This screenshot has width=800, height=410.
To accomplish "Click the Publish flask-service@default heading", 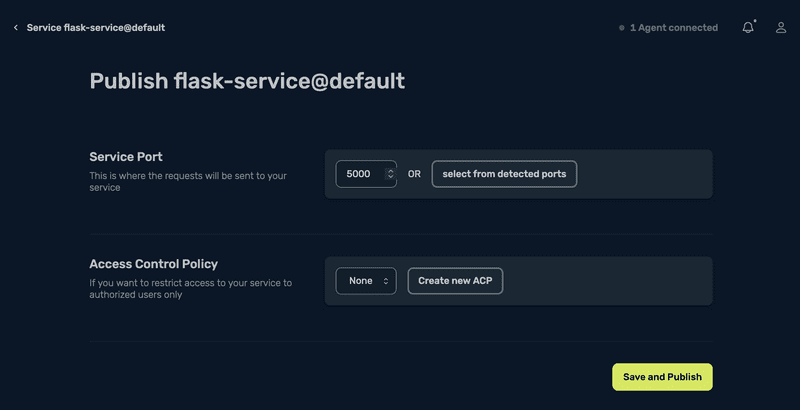I will [x=247, y=81].
